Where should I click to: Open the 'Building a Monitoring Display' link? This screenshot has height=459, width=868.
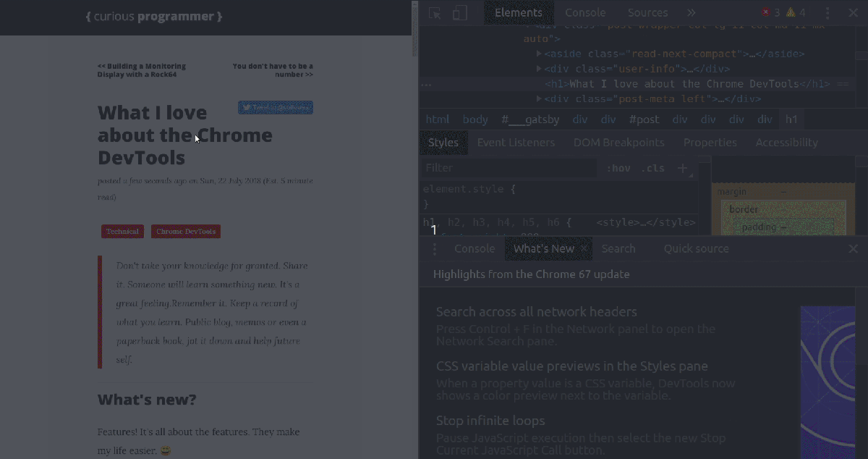pyautogui.click(x=141, y=70)
